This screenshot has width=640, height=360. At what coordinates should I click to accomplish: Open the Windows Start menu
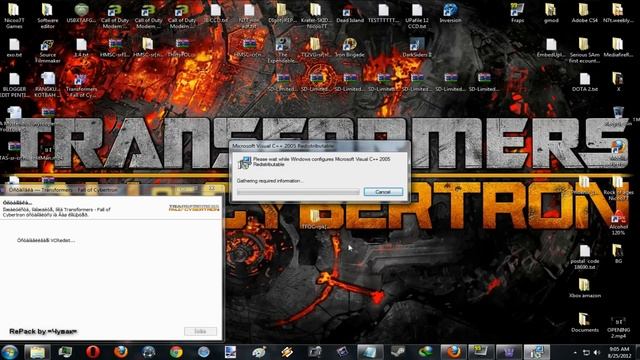coord(10,352)
